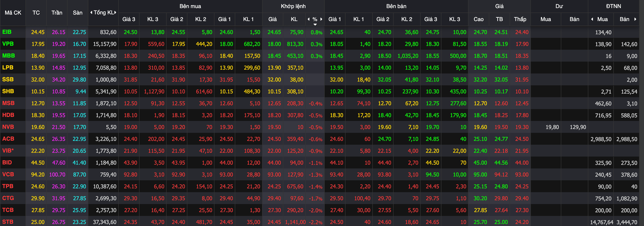The height and width of the screenshot is (226, 644).
Task: Open the TPB stock symbol
Action: point(8,186)
